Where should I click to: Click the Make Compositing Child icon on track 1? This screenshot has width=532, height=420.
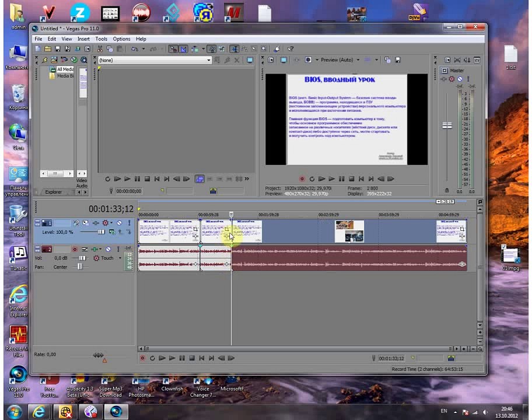(x=128, y=232)
